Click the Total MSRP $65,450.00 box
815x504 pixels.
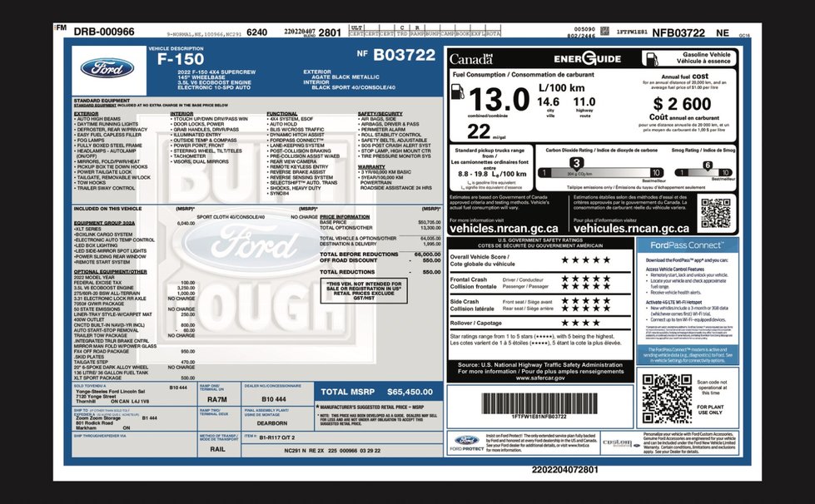click(x=378, y=392)
